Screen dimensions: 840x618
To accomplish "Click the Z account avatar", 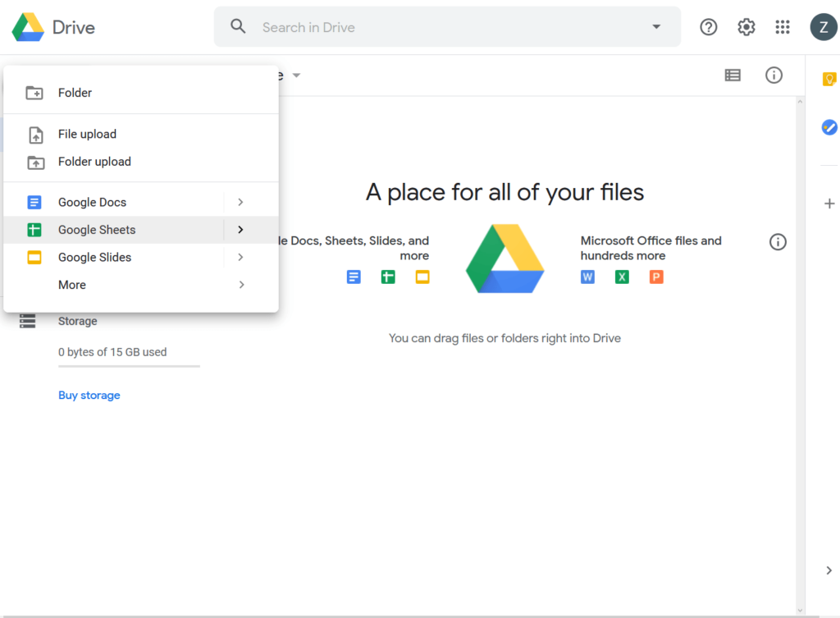I will (824, 27).
